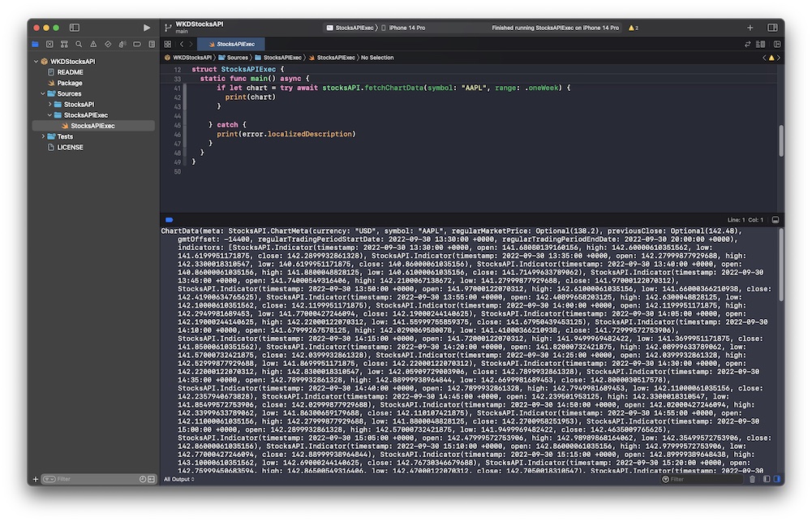Collapse the StocksAPIExec folder
The width and height of the screenshot is (812, 522).
pyautogui.click(x=49, y=115)
